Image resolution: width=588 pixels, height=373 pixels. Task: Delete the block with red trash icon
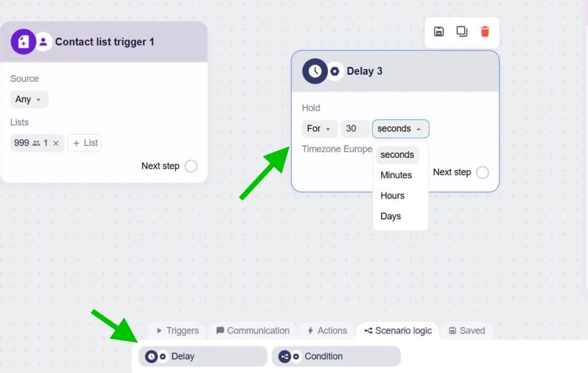(x=485, y=31)
